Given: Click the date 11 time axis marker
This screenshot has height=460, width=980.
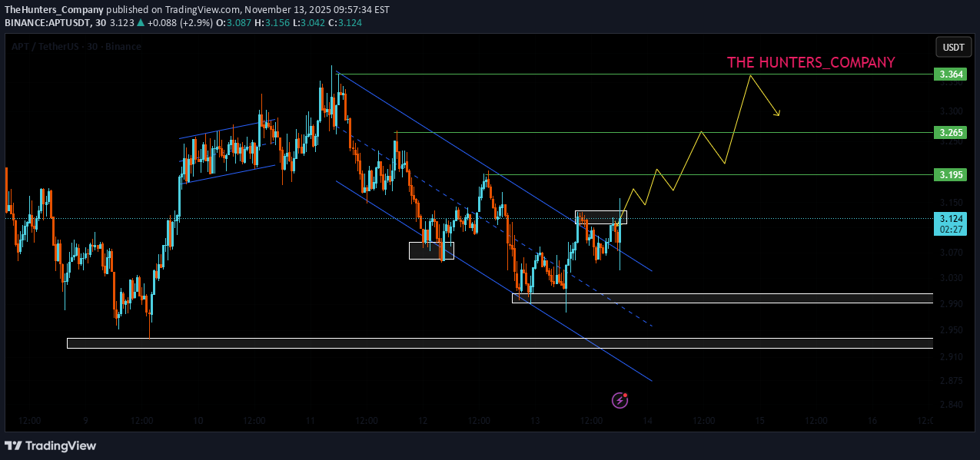Looking at the screenshot, I should [x=311, y=421].
